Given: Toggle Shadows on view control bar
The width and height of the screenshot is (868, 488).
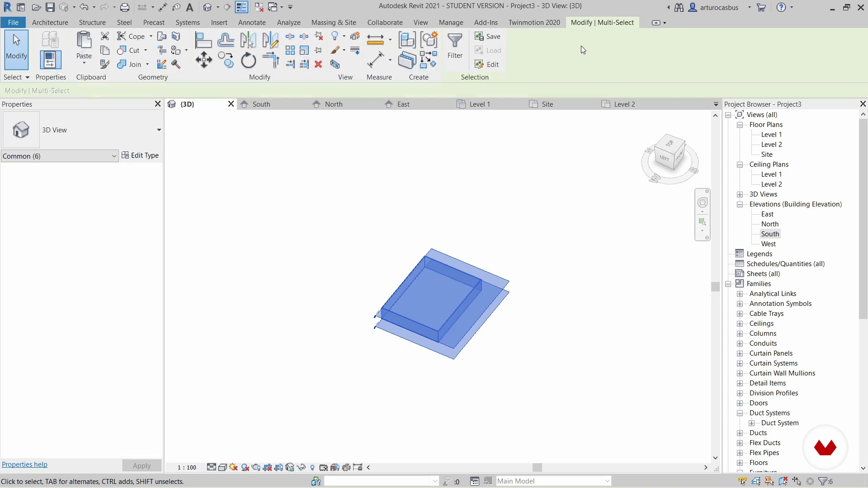Looking at the screenshot, I should pos(245,468).
